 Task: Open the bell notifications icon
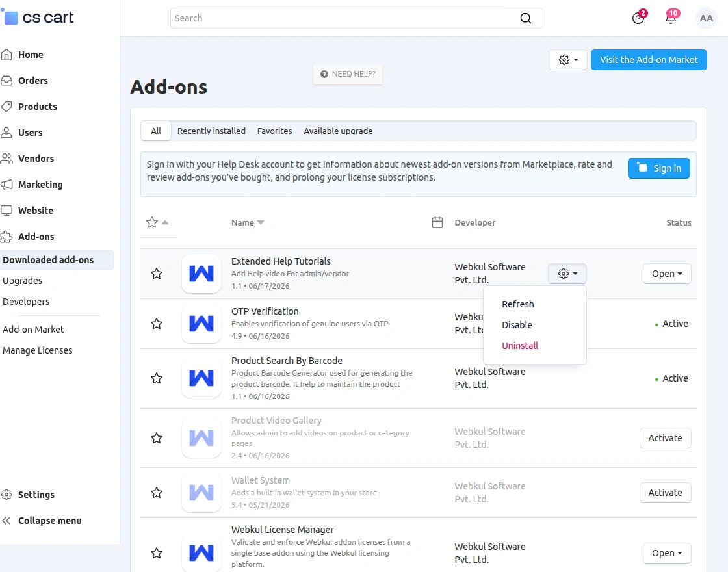coord(671,18)
